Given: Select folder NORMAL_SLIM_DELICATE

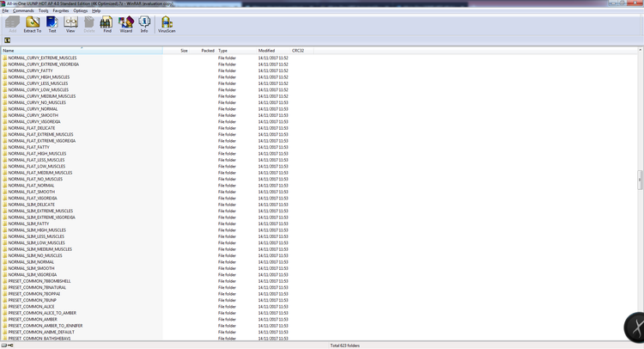Looking at the screenshot, I should pyautogui.click(x=31, y=205).
